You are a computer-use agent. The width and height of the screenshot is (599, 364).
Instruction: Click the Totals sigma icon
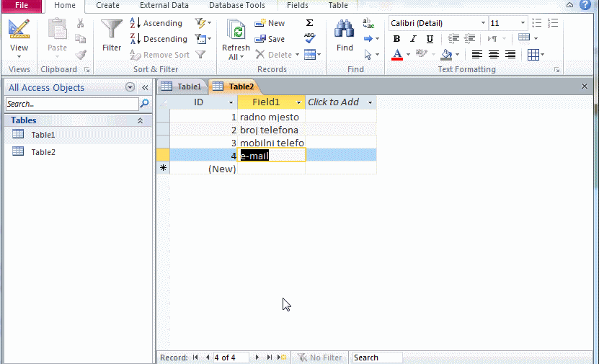pos(309,23)
